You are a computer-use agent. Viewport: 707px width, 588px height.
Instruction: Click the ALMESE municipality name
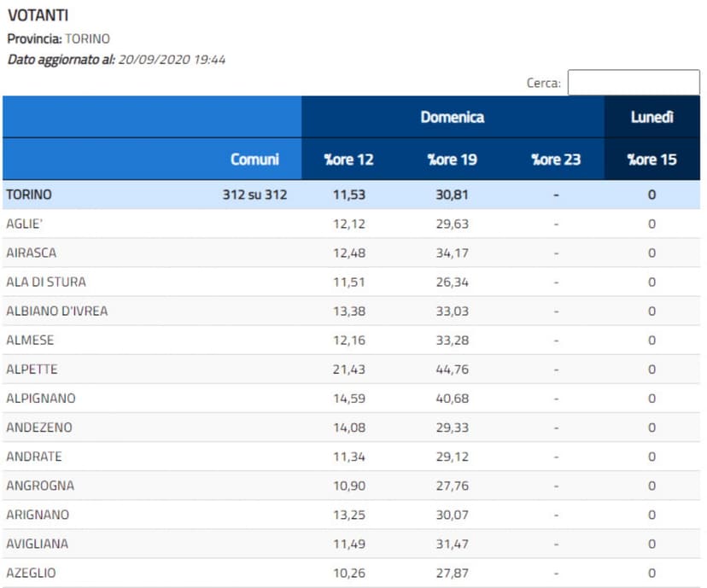point(30,340)
